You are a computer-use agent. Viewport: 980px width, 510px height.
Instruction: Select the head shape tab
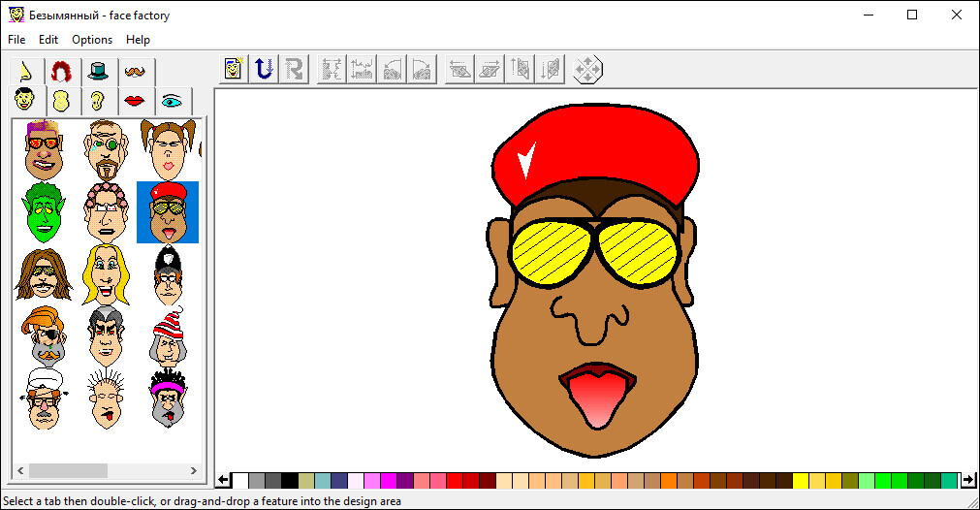(61, 101)
